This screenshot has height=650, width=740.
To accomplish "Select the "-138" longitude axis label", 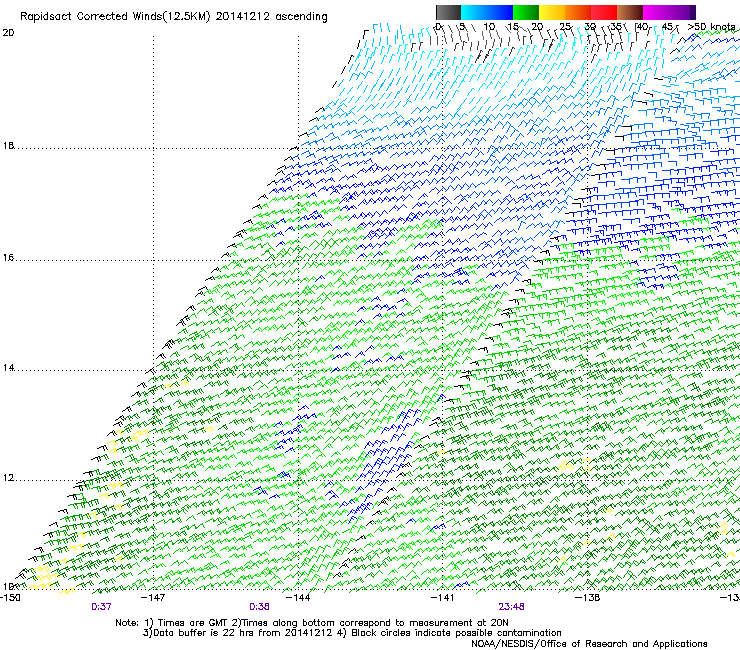I will (588, 598).
